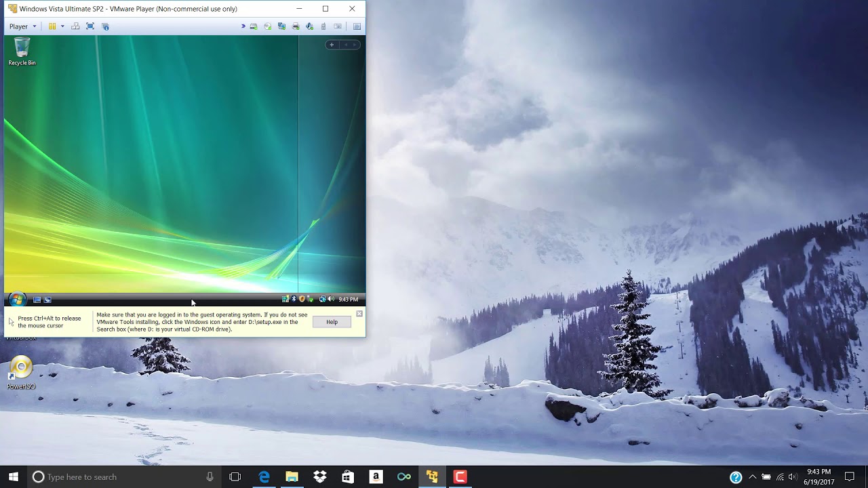
Task: Open the message log icon at toolbar end
Action: tap(357, 26)
